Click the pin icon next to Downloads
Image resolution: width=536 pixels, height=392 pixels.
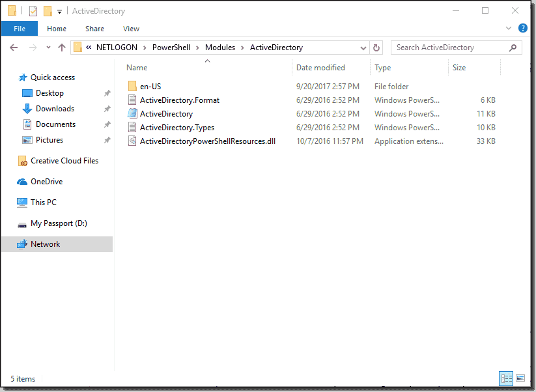click(x=107, y=109)
